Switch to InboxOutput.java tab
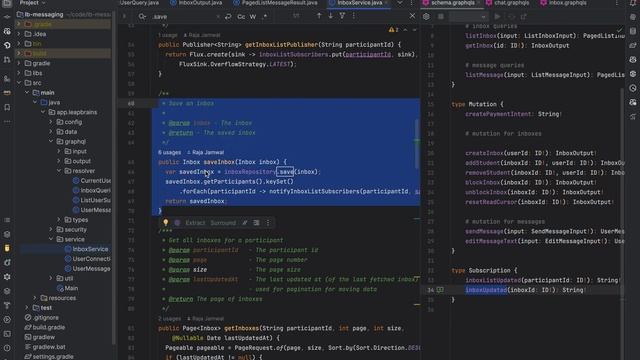The width and height of the screenshot is (640, 360). [x=196, y=3]
